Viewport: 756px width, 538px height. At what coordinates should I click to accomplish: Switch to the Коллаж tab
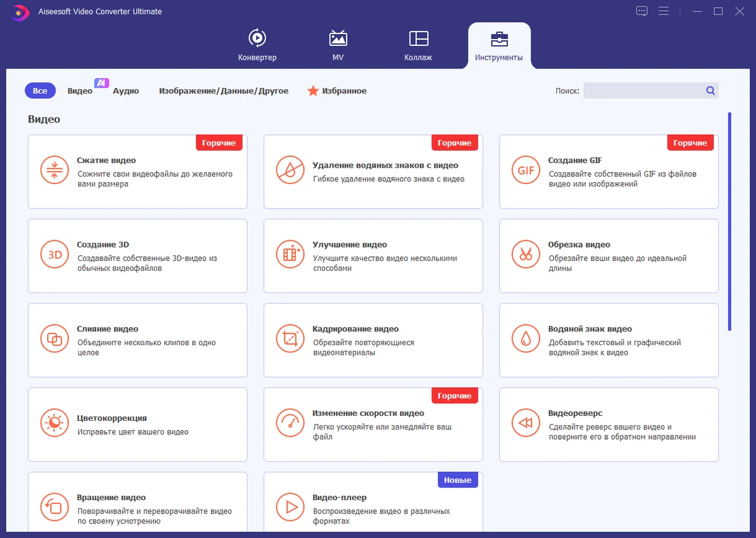tap(418, 45)
